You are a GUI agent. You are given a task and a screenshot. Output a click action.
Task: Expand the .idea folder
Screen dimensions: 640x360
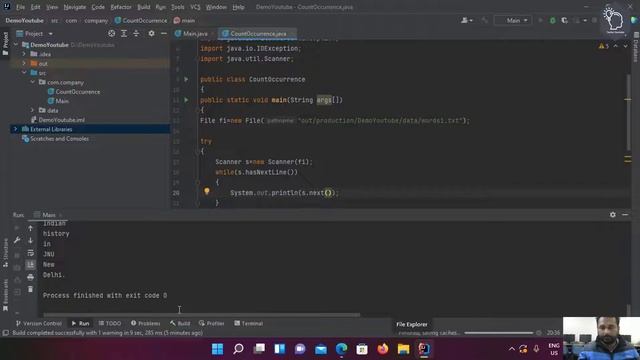pos(24,54)
